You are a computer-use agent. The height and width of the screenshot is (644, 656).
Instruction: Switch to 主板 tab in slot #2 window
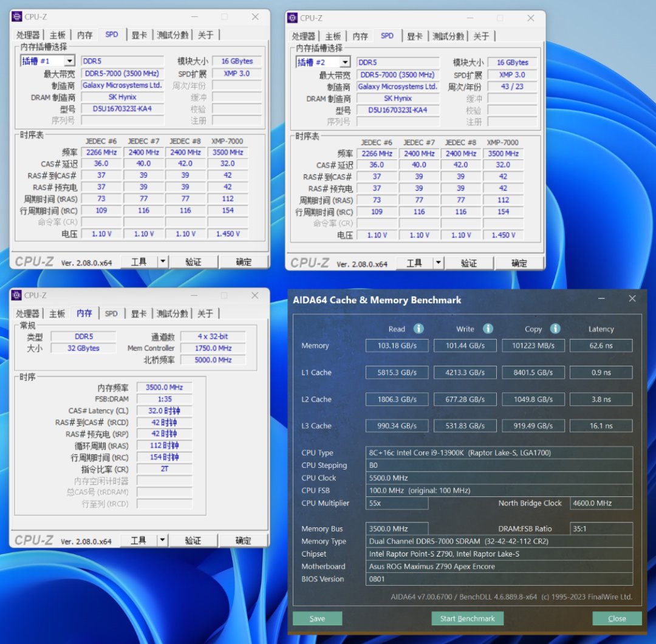coord(333,36)
